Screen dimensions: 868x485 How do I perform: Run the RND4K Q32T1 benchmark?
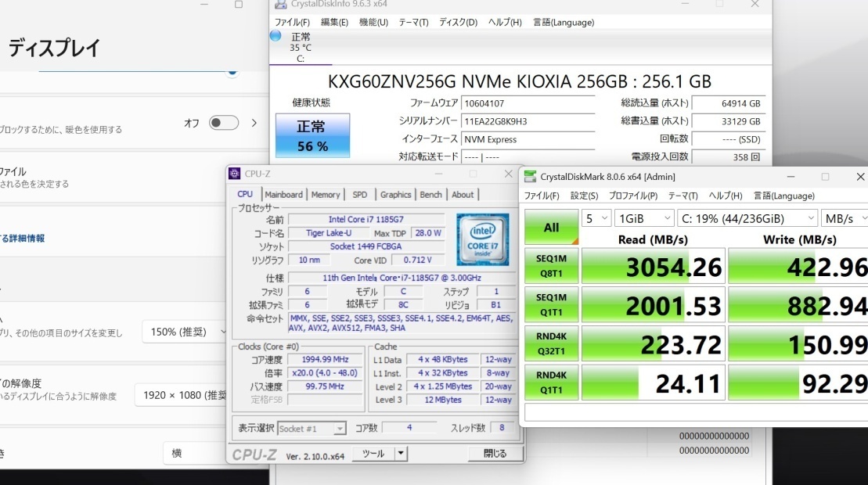[551, 343]
